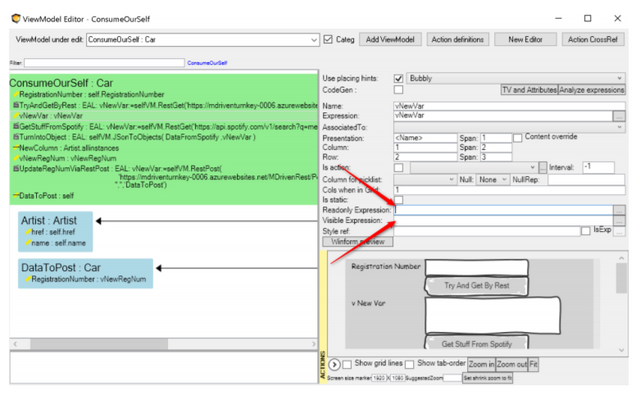Click the Name field containing vNewVar
Viewport: 640px width, 395px height.
(x=509, y=106)
